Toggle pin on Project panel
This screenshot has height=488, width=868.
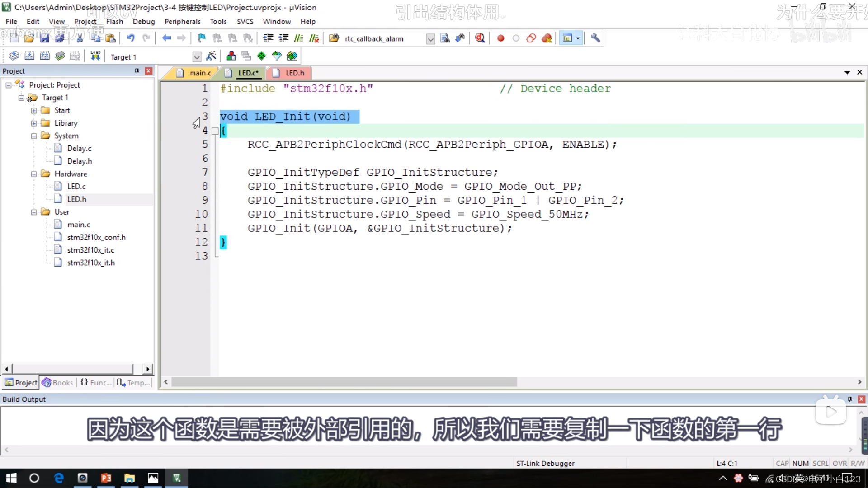pos(137,71)
